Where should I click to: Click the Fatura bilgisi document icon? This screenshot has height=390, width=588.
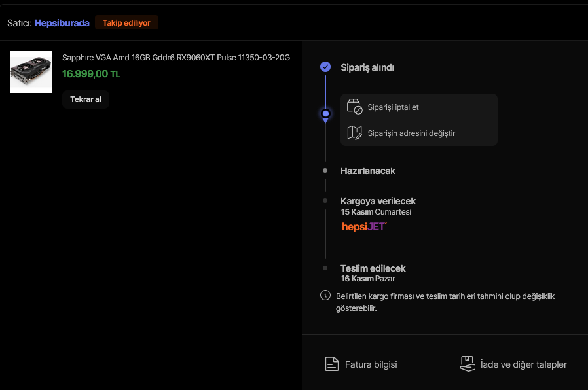(332, 364)
